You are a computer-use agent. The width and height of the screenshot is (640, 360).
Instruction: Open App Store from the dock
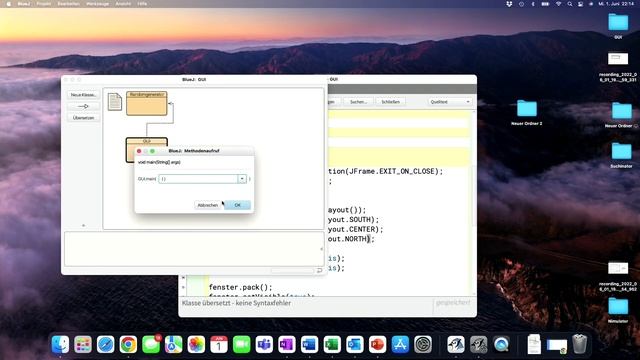pos(400,344)
